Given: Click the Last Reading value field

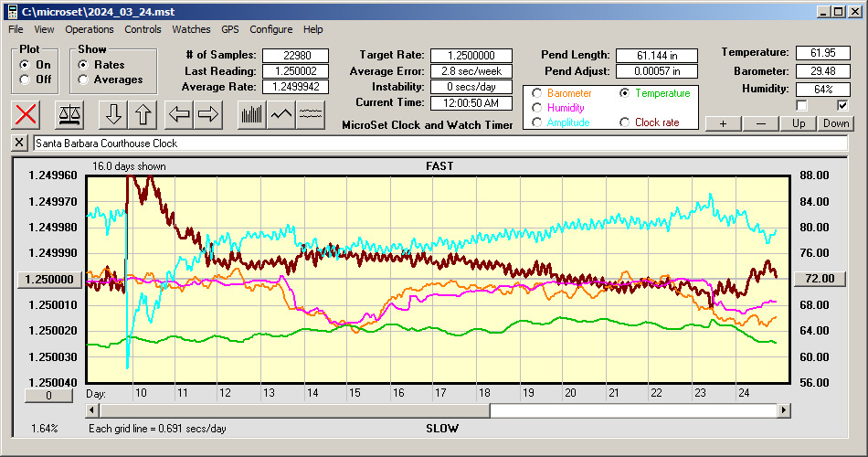Looking at the screenshot, I should 295,71.
